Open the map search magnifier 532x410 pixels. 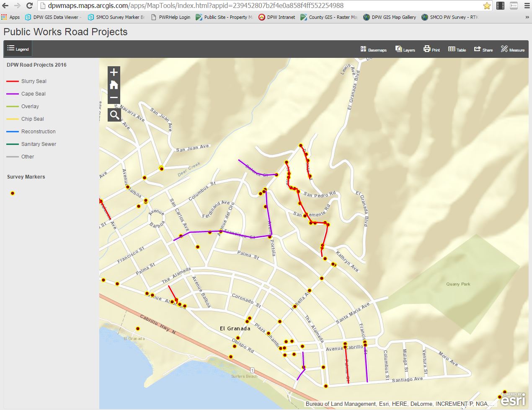(114, 114)
